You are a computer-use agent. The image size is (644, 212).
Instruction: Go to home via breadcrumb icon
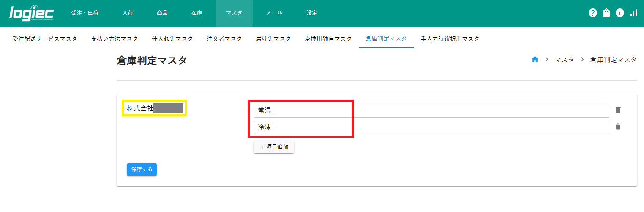[535, 60]
